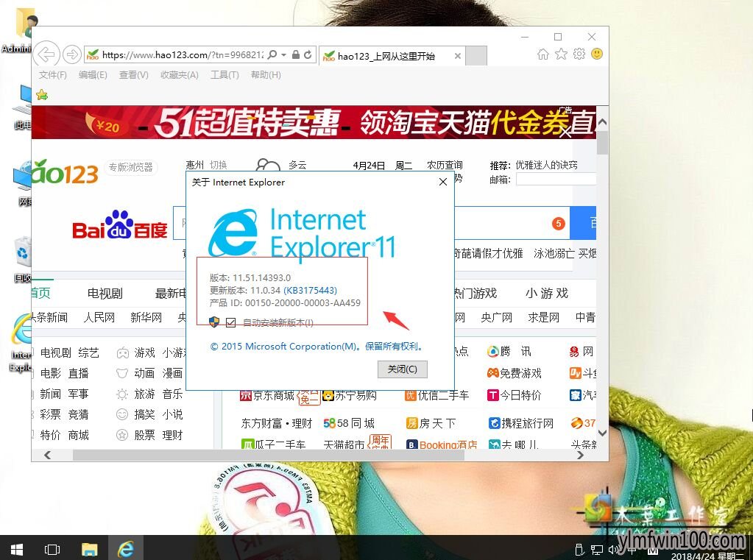Image resolution: width=753 pixels, height=560 pixels.
Task: Open the 人民网 link
Action: (99, 317)
